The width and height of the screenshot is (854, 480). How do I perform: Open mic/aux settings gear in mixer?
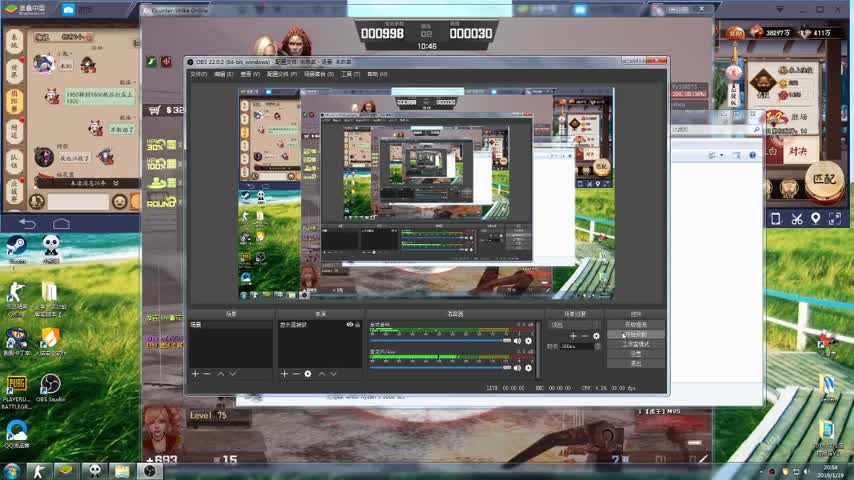[x=528, y=368]
